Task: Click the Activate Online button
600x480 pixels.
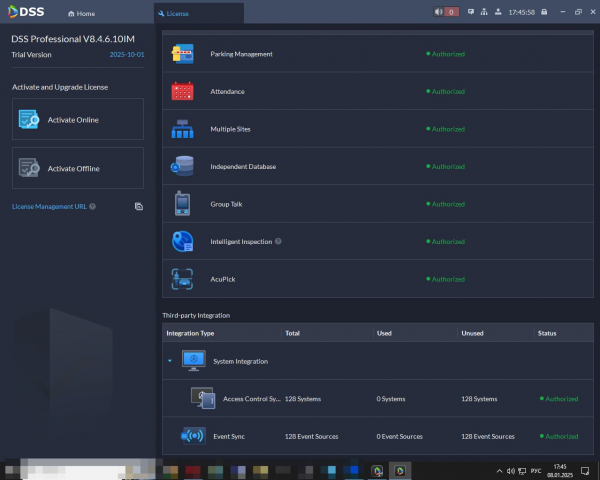Action: tap(78, 119)
